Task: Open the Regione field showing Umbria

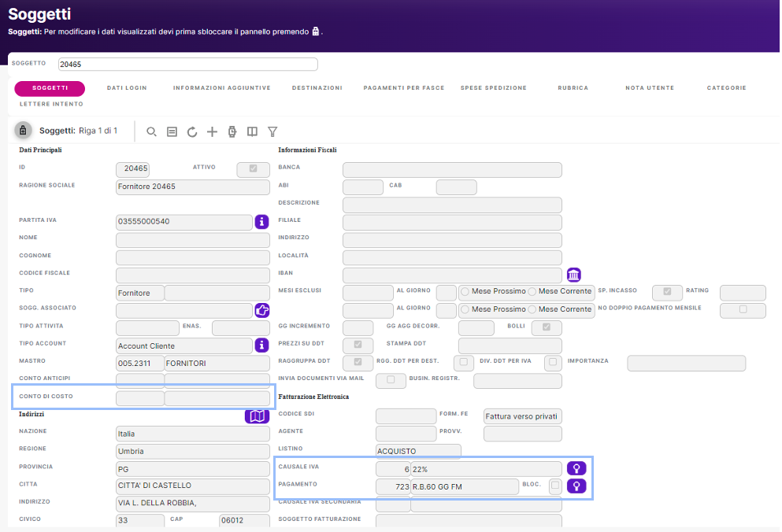Action: tap(192, 451)
